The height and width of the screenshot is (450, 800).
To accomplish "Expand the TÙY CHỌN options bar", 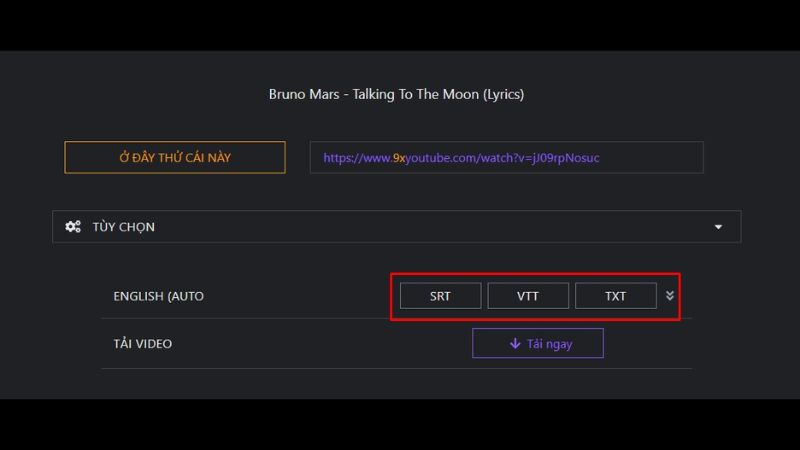I will [396, 227].
